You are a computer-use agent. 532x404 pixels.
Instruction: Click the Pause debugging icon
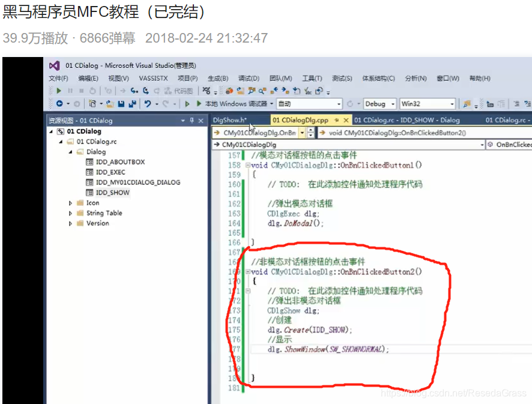(70, 91)
